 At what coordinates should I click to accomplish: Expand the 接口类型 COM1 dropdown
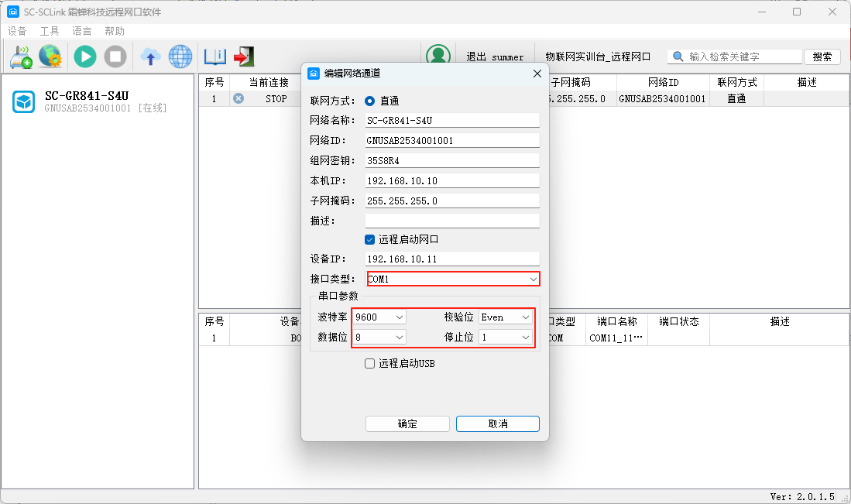(x=533, y=279)
